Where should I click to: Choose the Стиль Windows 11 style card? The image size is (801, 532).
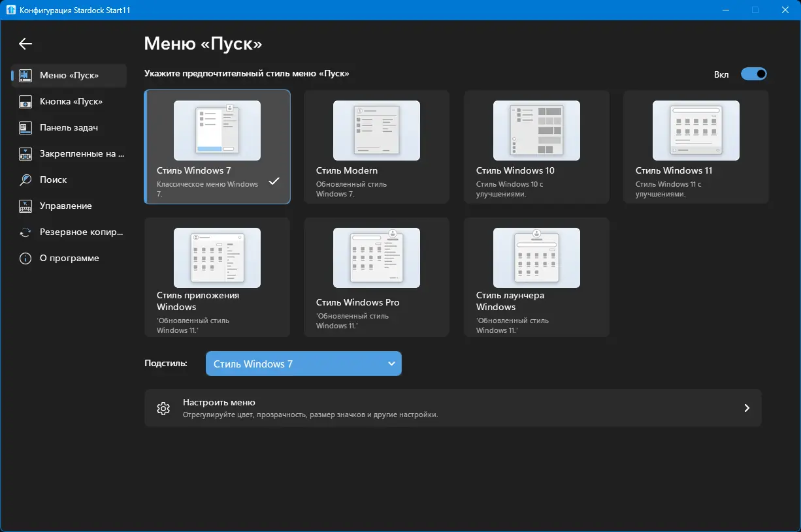[x=696, y=147]
